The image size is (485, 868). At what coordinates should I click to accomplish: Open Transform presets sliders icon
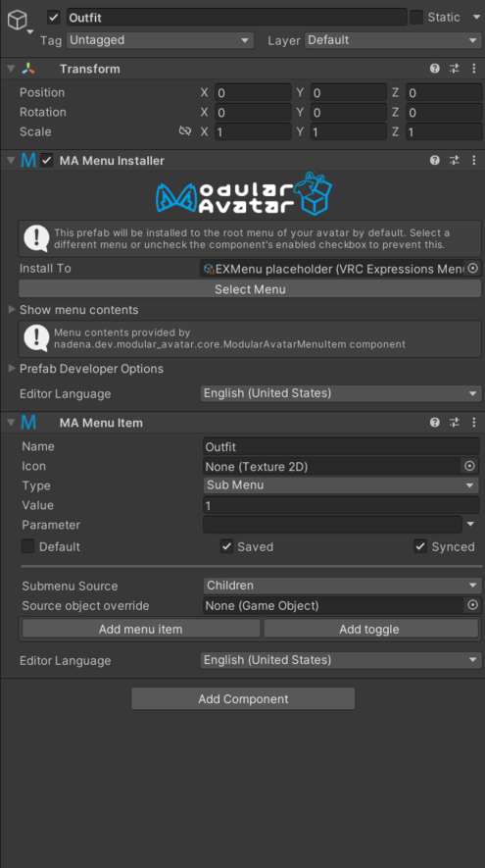click(454, 69)
